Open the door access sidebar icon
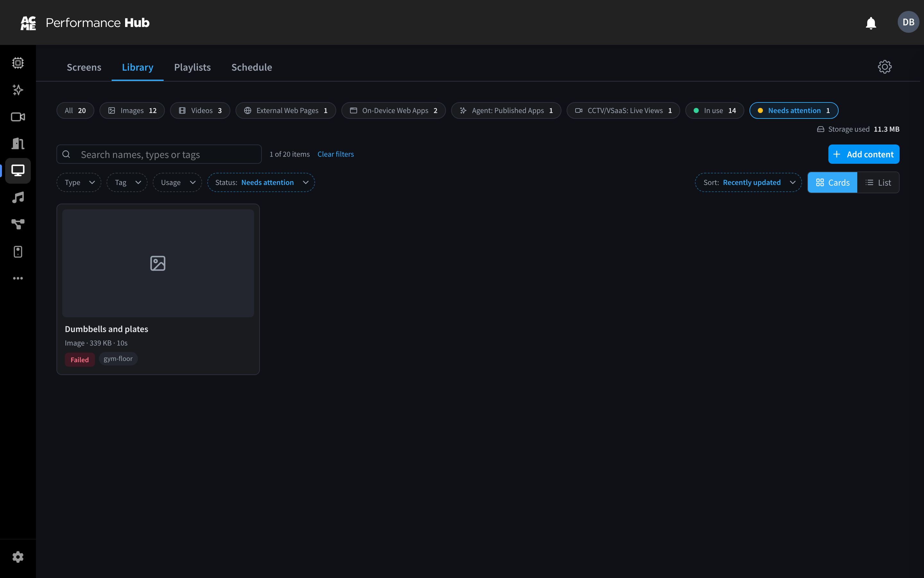The width and height of the screenshot is (924, 578). coord(18,144)
